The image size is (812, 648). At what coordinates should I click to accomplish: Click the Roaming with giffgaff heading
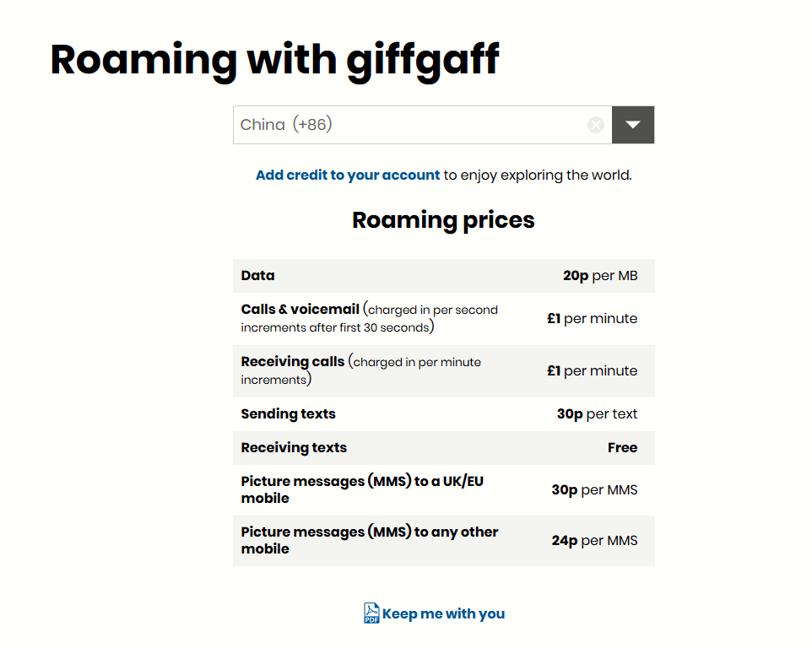click(x=275, y=61)
